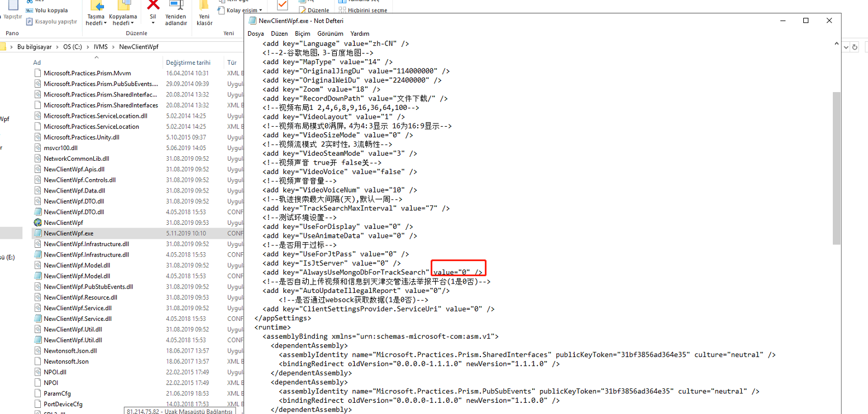Click the red Sil delete icon
Viewport: 868px width, 414px height.
point(152,6)
